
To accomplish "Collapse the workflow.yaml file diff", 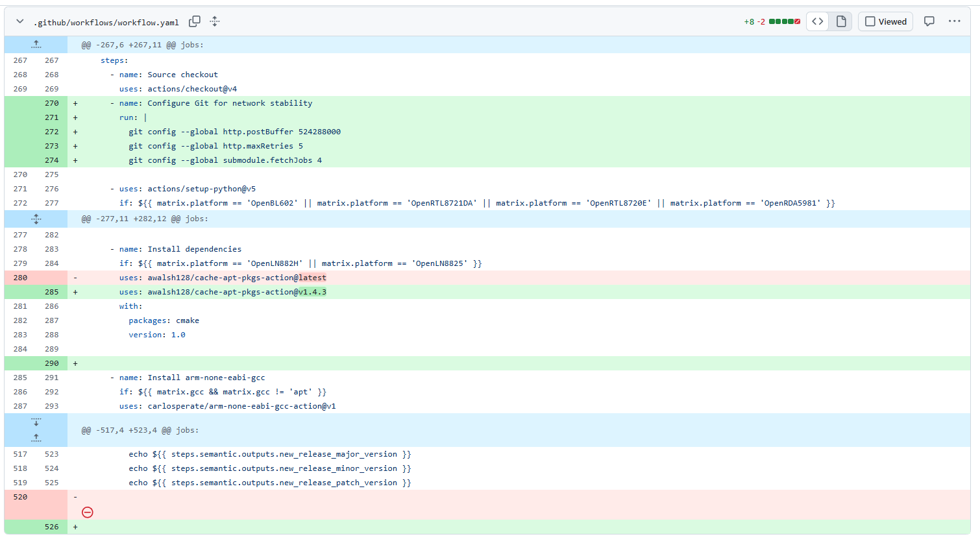I will (x=20, y=21).
